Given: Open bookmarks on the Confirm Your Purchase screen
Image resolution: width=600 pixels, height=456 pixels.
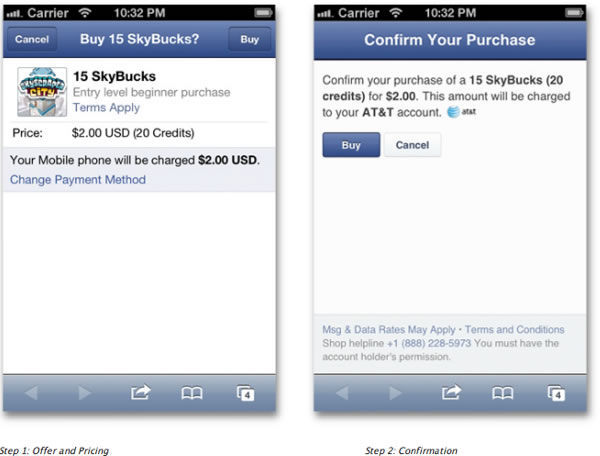Looking at the screenshot, I should pyautogui.click(x=503, y=393).
